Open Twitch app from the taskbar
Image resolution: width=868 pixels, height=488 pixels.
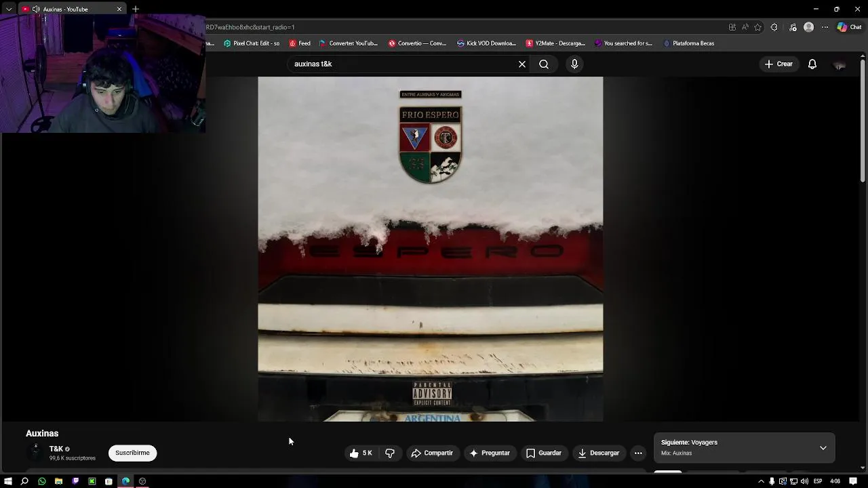click(75, 481)
